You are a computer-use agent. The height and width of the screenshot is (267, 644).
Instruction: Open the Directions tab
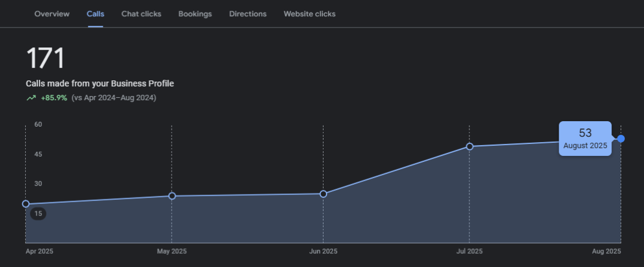(247, 14)
